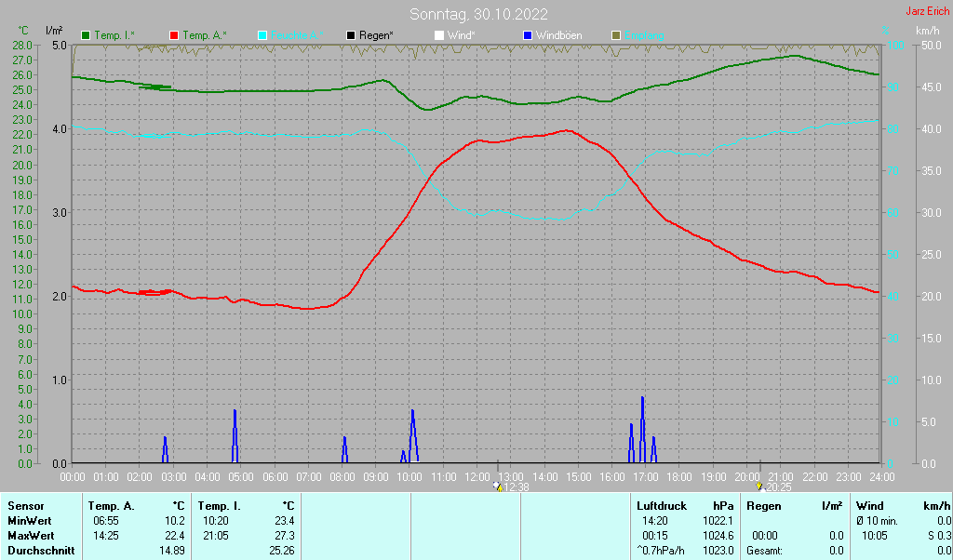Click the 14:20 pressure minimum time
The image size is (953, 560).
coord(655,521)
